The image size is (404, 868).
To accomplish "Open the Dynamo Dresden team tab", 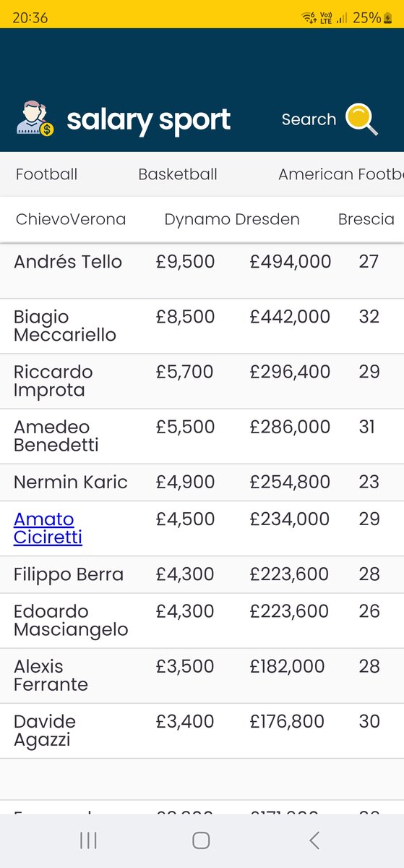I will point(232,219).
